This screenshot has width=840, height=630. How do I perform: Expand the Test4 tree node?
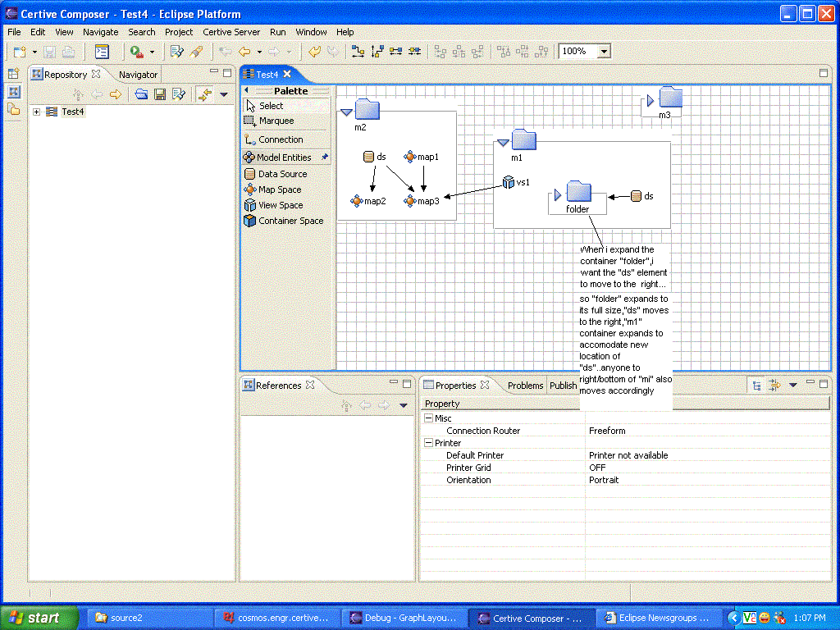pos(36,112)
